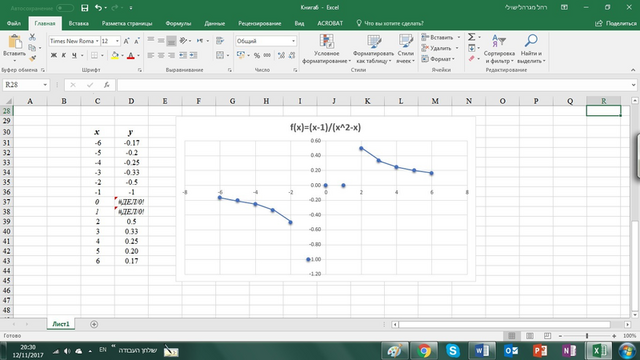Click the Conditional Formatting icon
This screenshot has height=360, width=640.
tap(327, 41)
